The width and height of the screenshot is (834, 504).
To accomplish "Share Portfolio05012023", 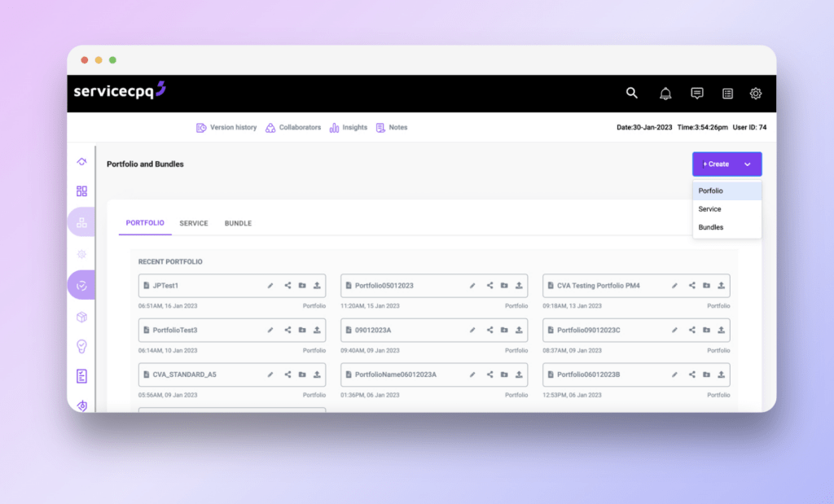I will point(489,286).
